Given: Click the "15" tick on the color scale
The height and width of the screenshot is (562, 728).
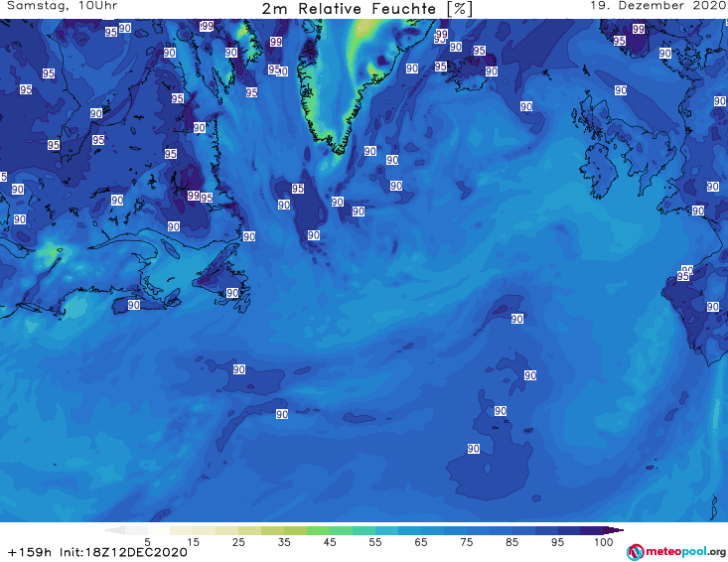Looking at the screenshot, I should coord(193,542).
